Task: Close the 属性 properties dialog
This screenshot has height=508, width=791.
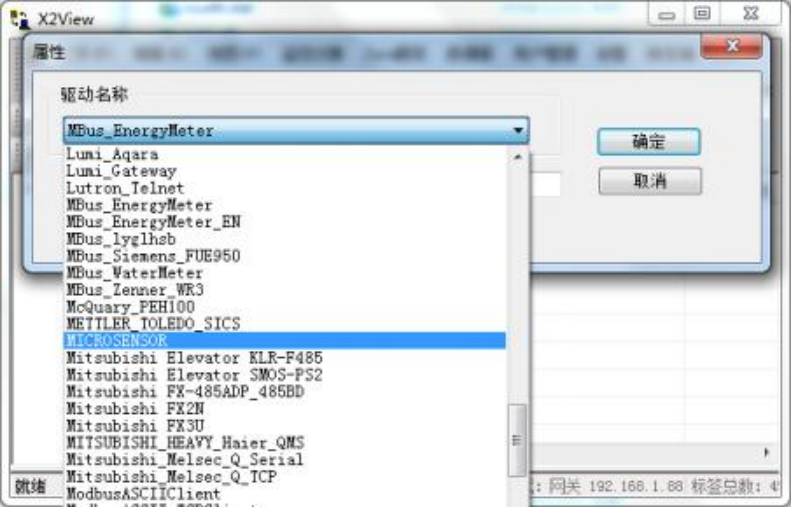Action: coord(731,46)
